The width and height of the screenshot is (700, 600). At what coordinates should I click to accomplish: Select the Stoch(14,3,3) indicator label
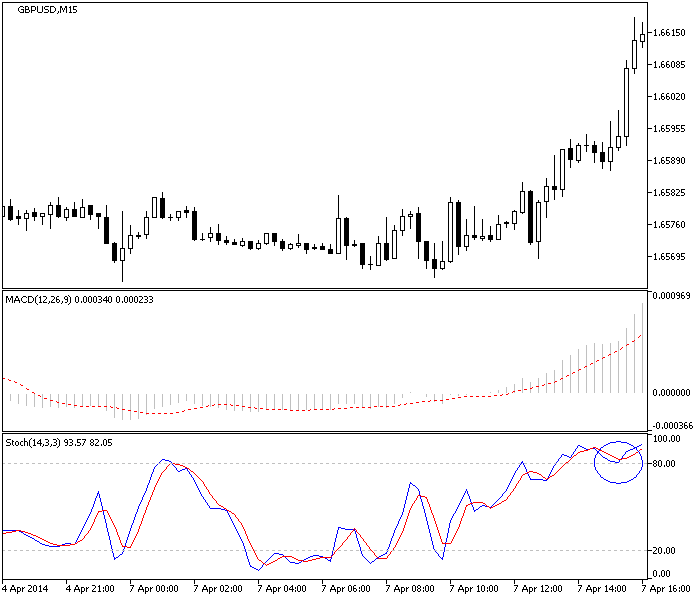tap(59, 442)
